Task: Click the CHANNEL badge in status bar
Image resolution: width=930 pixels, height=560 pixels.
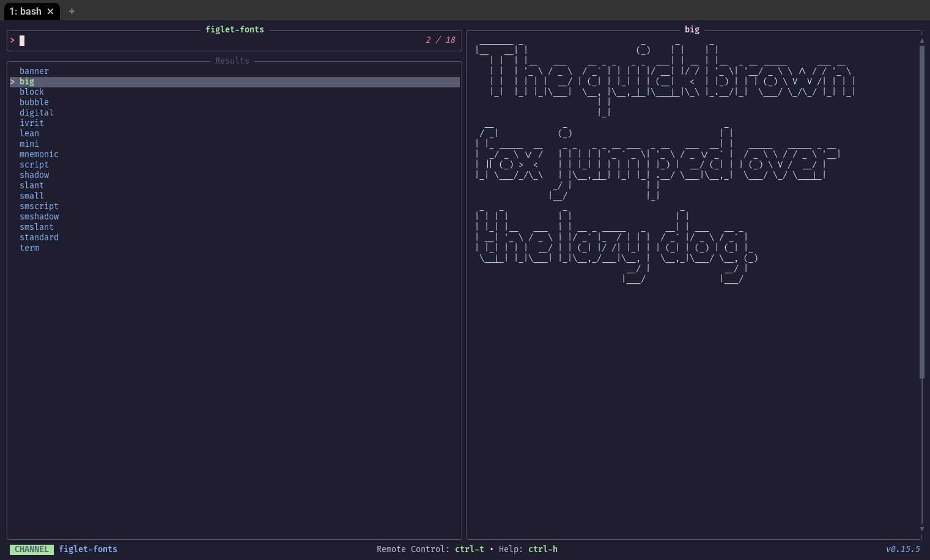Action: (32, 549)
